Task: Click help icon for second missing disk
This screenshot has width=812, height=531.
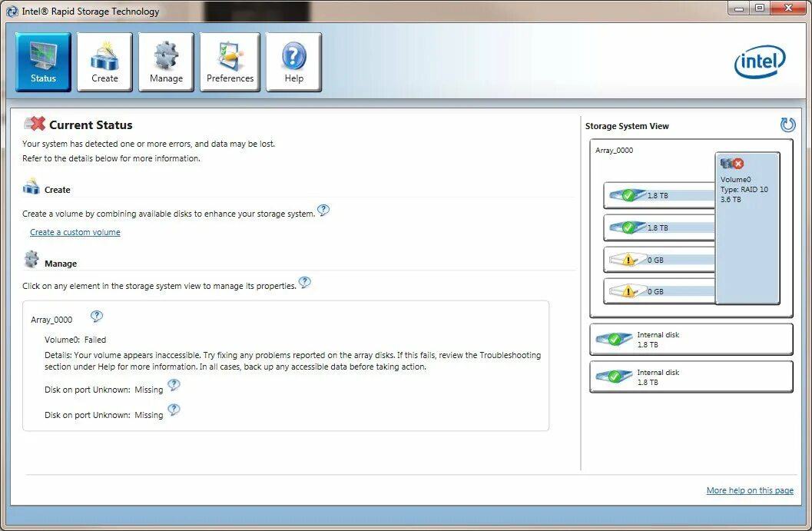Action: tap(174, 410)
